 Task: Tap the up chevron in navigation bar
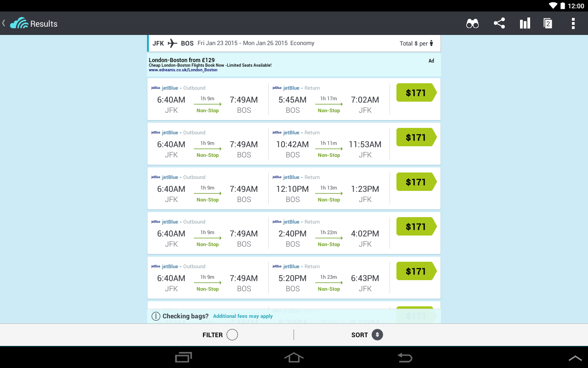coord(575,358)
